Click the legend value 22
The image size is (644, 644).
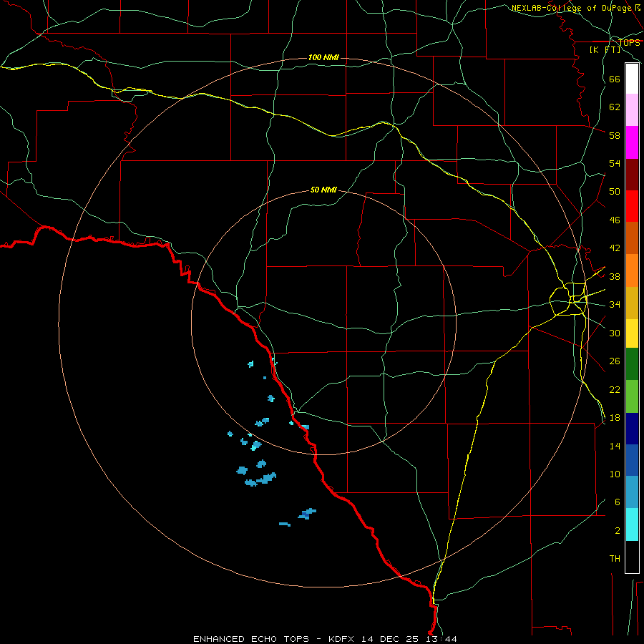(615, 389)
